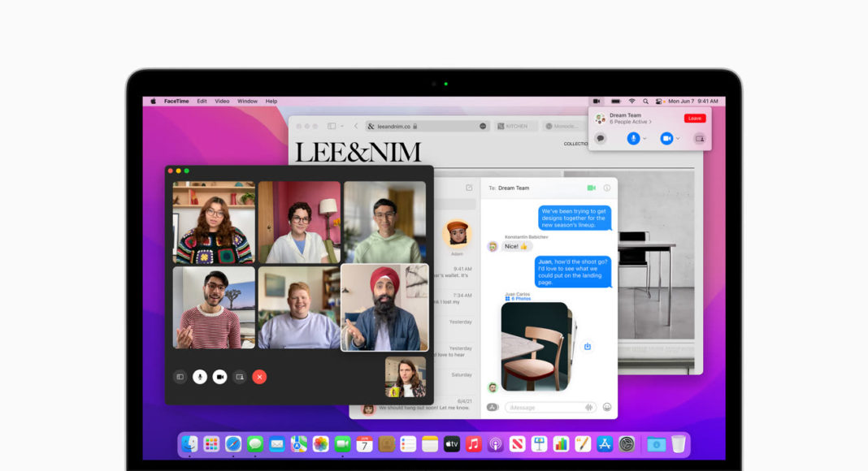
Task: Open Finder from the Dock
Action: point(190,444)
